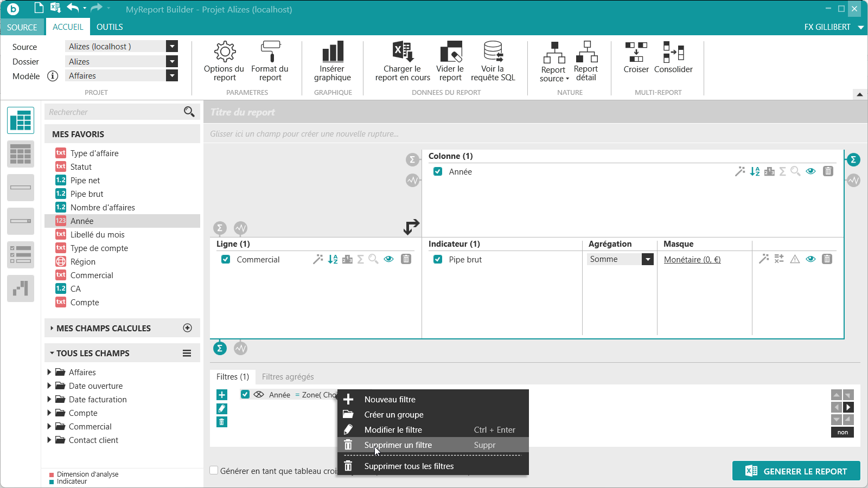Uncheck the Année column checkbox
868x488 pixels.
(438, 172)
